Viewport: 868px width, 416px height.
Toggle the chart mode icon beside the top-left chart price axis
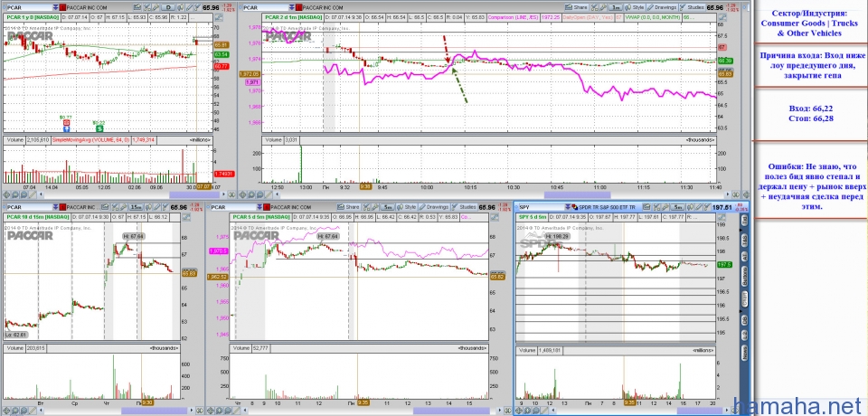pyautogui.click(x=219, y=17)
